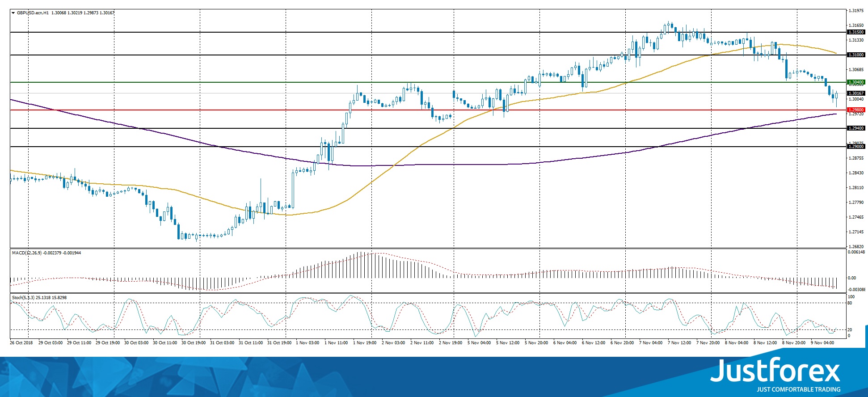Click the 1.27145 price scale value
The height and width of the screenshot is (397, 868).
(856, 232)
